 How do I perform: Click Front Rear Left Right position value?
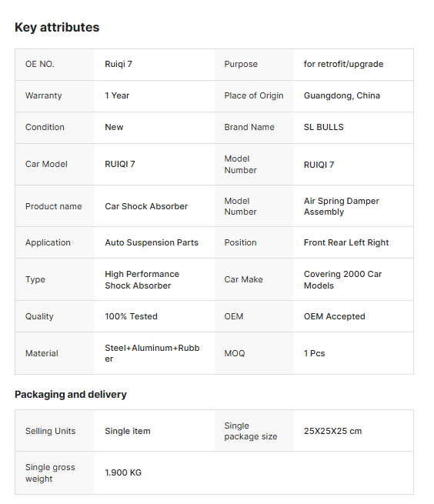(x=346, y=242)
